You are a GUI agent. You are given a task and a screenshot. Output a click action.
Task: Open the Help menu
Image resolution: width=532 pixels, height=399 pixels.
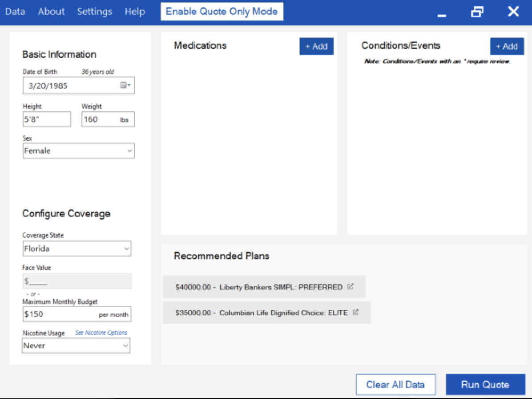coord(134,12)
